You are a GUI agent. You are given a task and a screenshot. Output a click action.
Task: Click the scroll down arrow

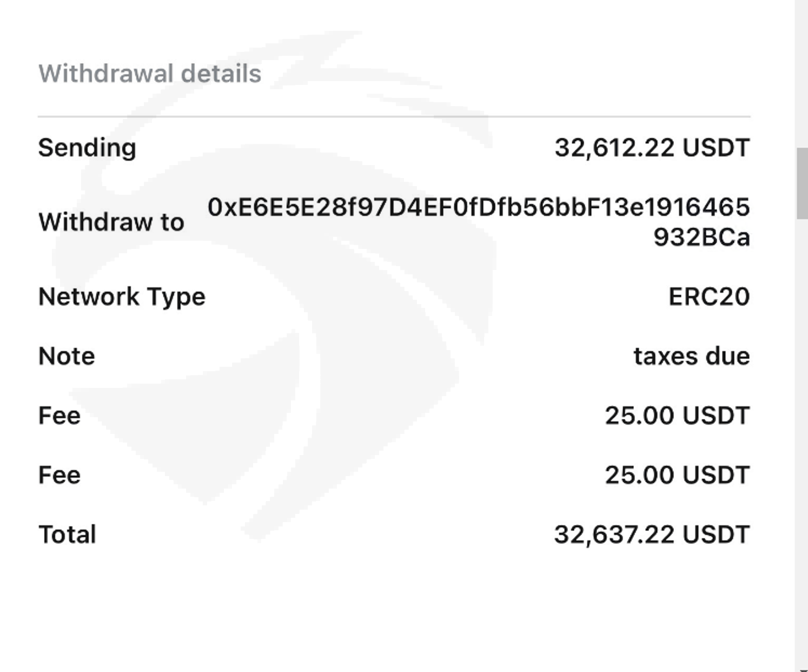coord(802,669)
